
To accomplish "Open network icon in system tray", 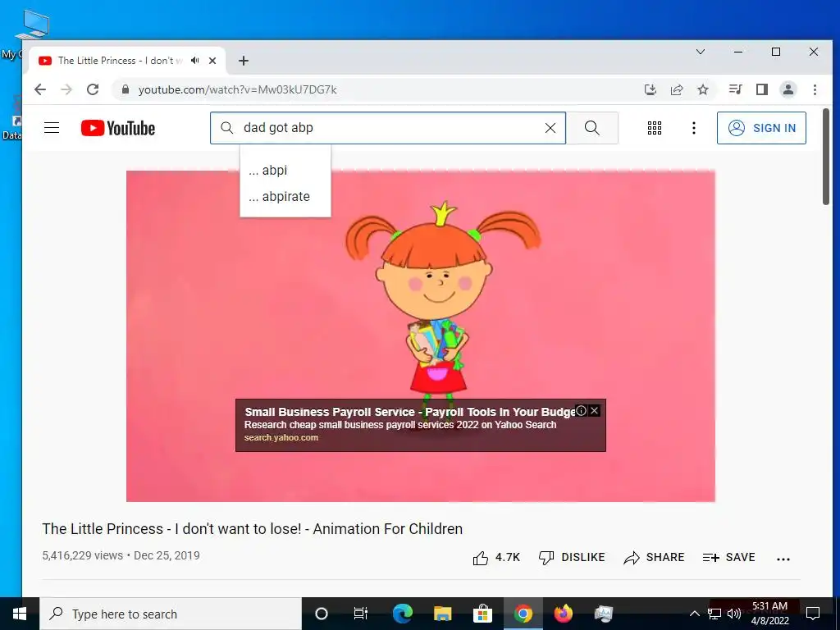I will pos(714,614).
